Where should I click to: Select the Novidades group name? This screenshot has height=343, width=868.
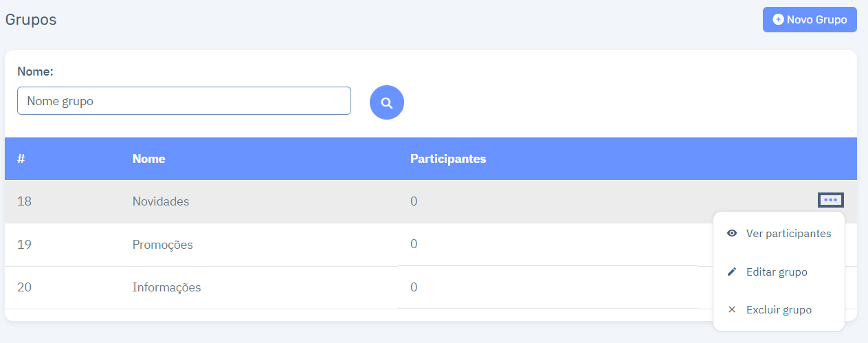[x=161, y=201]
